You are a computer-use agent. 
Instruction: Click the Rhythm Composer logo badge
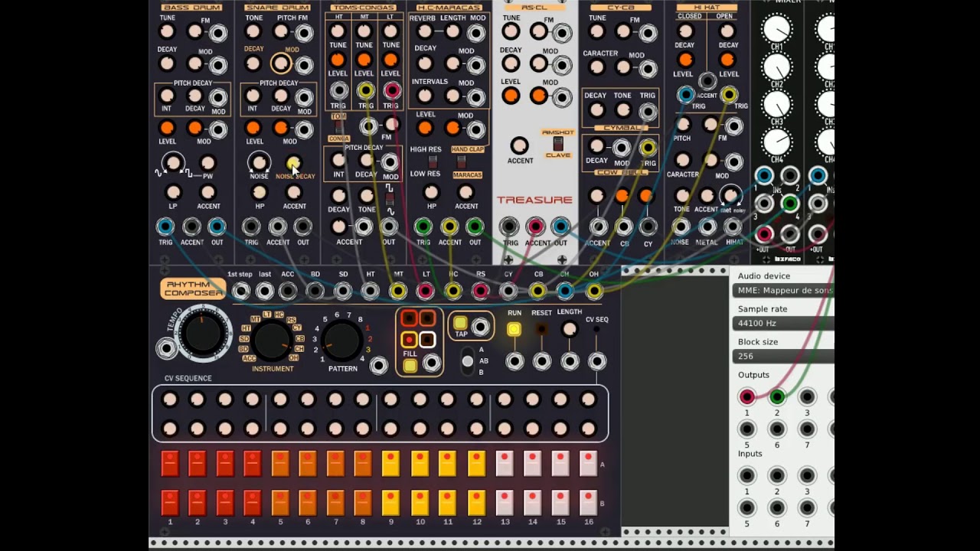tap(191, 288)
